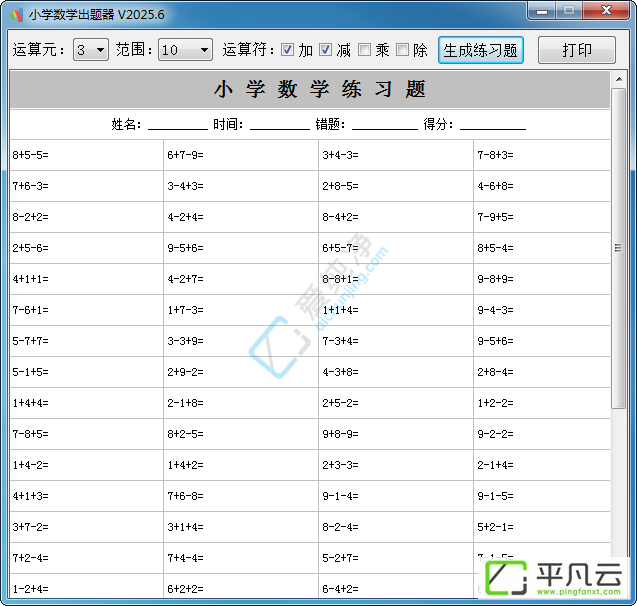
Task: Select the 4+1+1= problem cell
Action: [87, 279]
